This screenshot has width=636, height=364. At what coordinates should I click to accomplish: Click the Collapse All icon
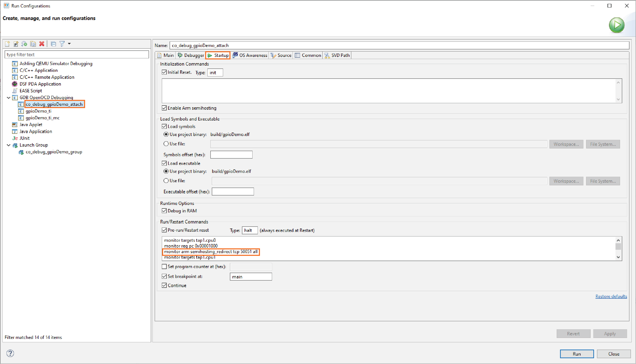(53, 44)
